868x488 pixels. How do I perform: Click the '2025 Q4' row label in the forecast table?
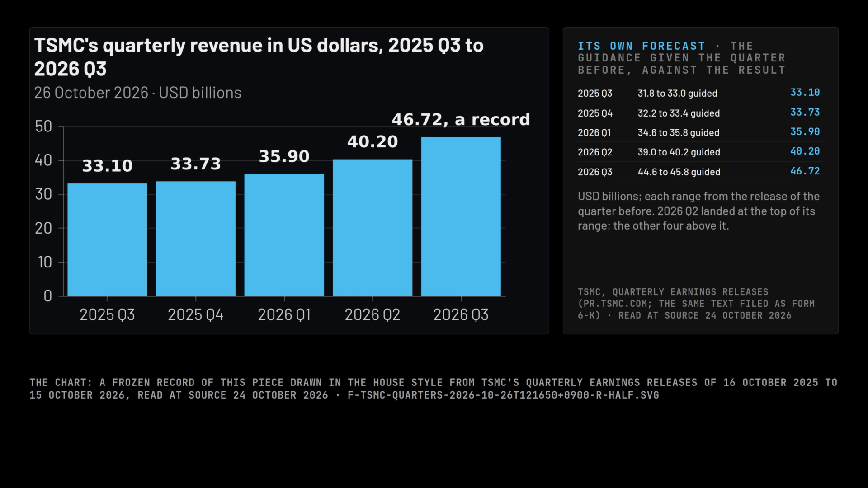pyautogui.click(x=595, y=113)
